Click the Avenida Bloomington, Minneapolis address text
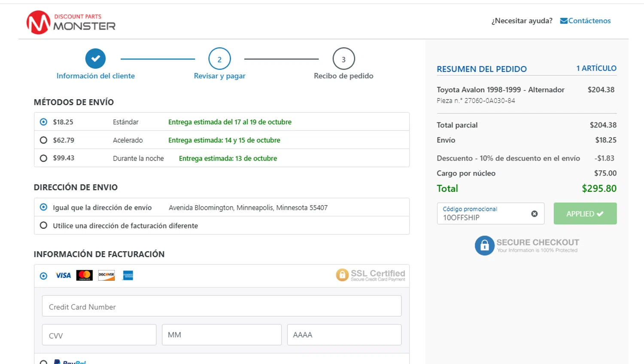644x364 pixels. click(x=248, y=208)
